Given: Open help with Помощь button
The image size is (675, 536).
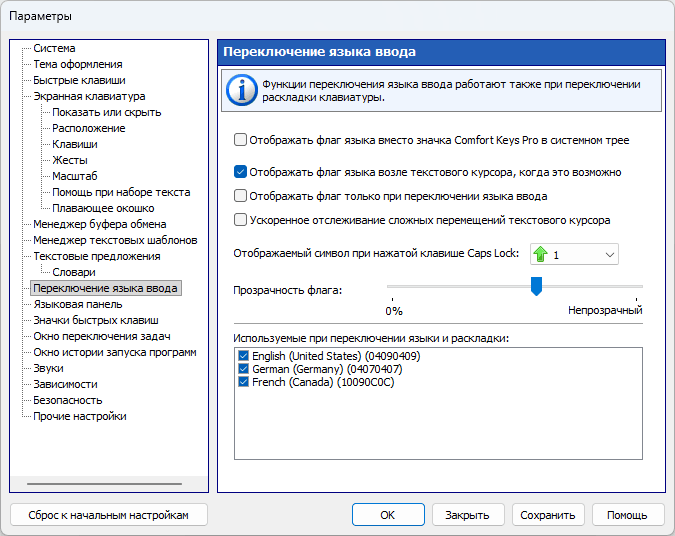Looking at the screenshot, I should click(627, 515).
